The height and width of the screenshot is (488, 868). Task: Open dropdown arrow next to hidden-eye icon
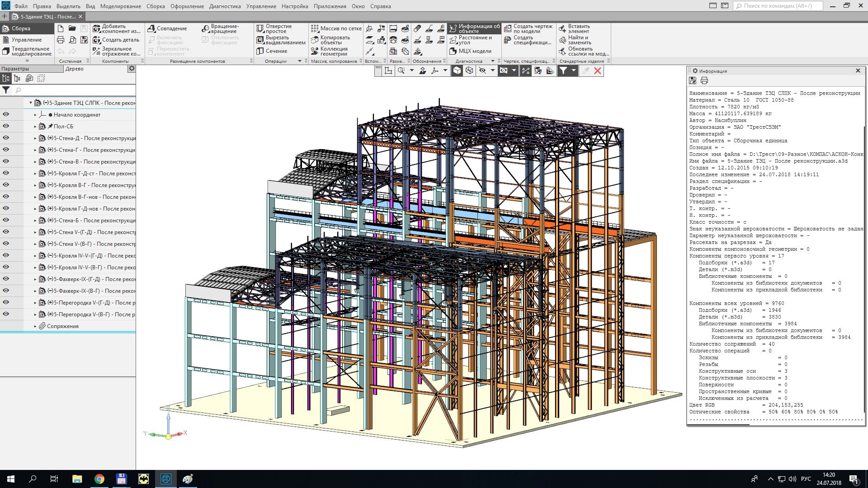click(492, 70)
